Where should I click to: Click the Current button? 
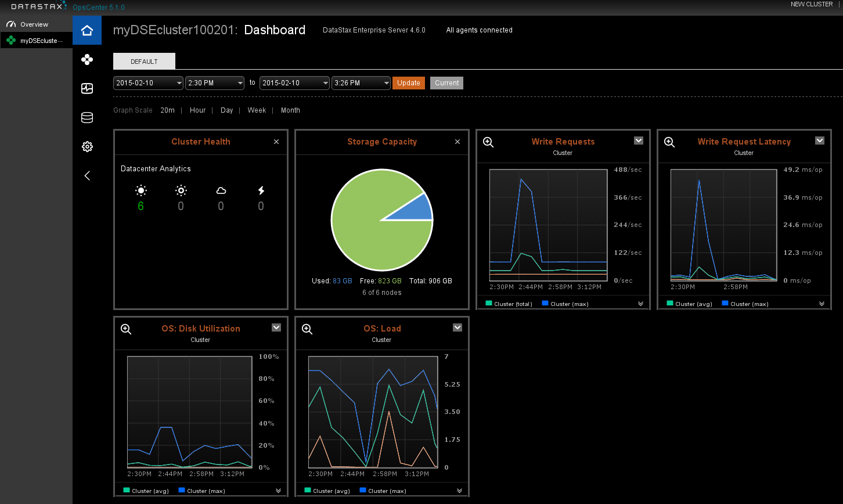pyautogui.click(x=447, y=83)
